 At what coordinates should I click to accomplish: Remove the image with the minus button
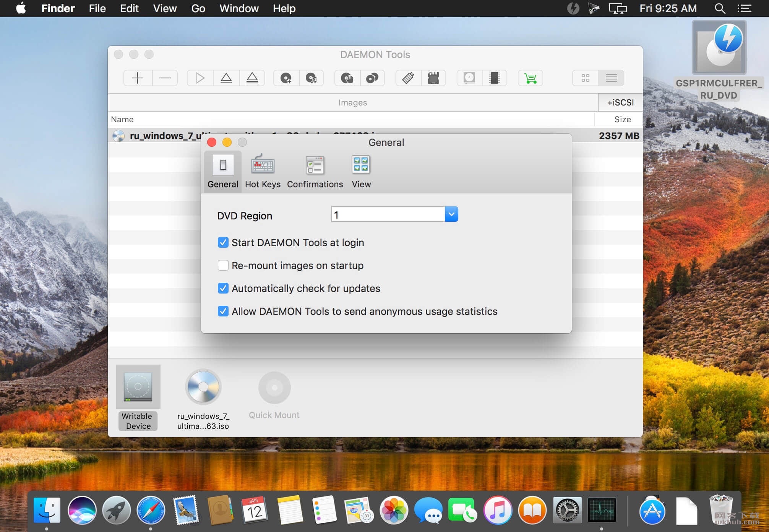[x=165, y=78]
